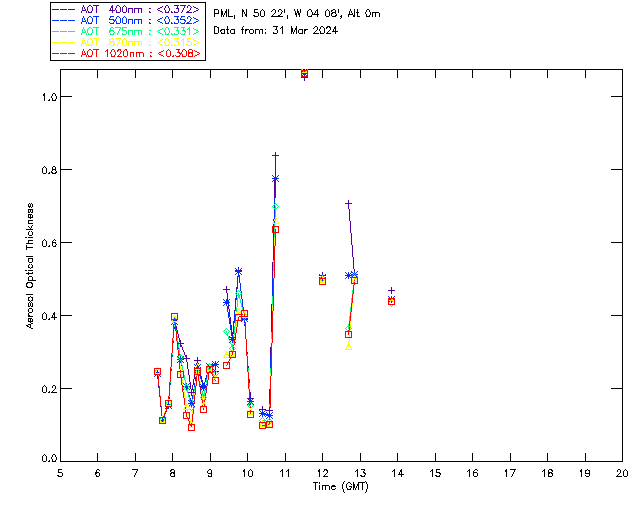Click the first red square data point at 0.25
Viewport: 640px width, 512px height.
click(x=158, y=372)
